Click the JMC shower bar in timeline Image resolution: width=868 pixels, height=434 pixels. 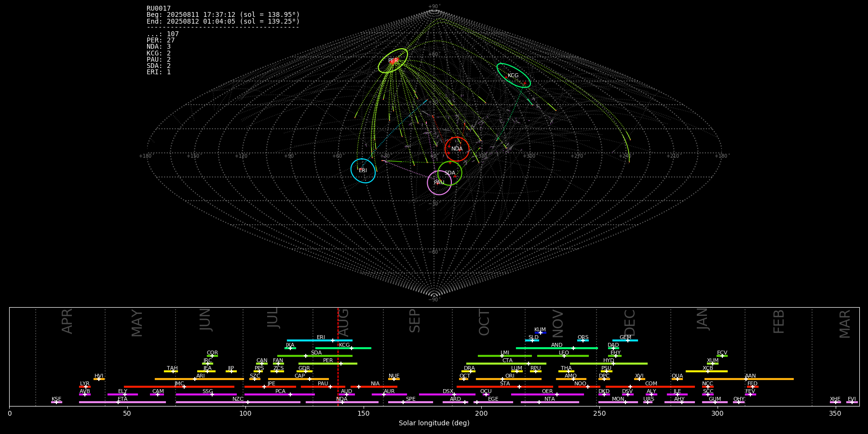pyautogui.click(x=179, y=387)
